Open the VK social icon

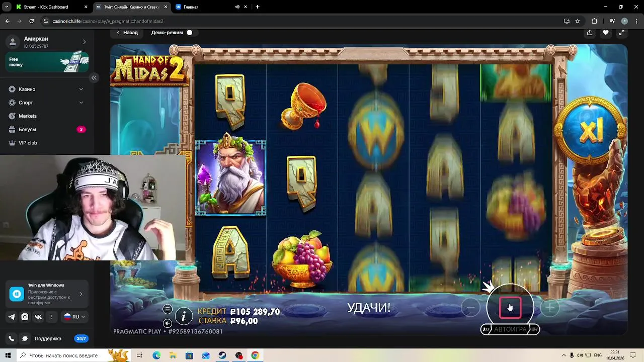(38, 317)
